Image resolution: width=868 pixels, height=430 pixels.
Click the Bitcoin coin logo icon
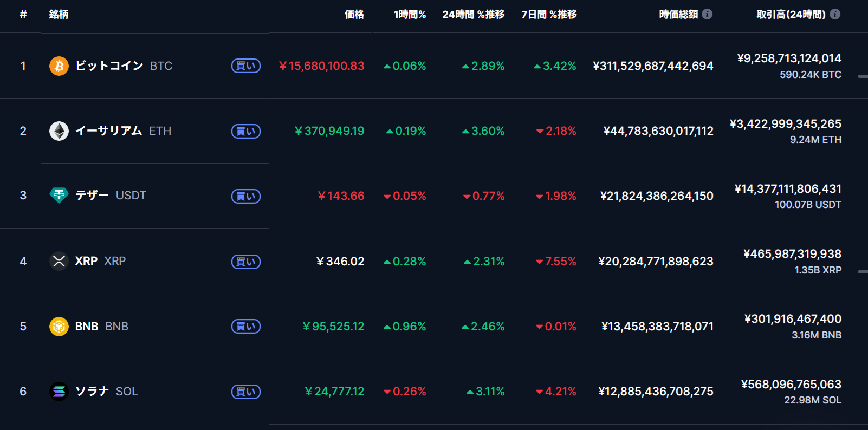59,66
